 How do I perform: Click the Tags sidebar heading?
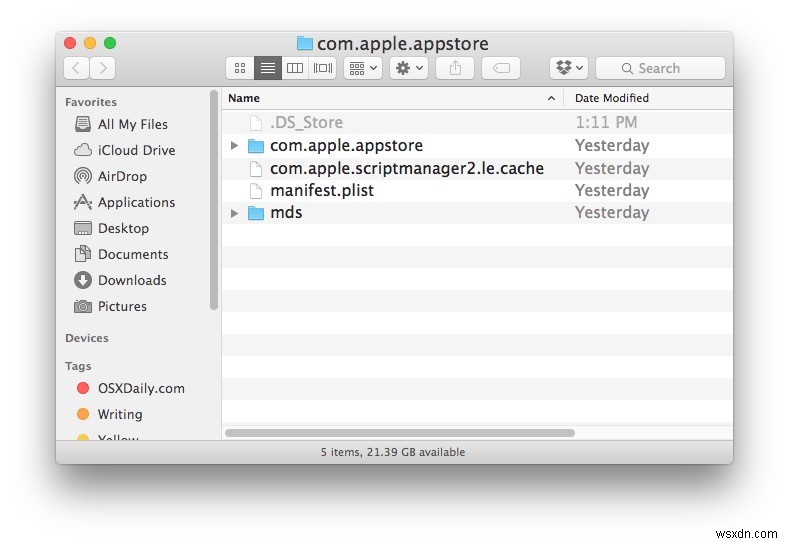tap(78, 366)
